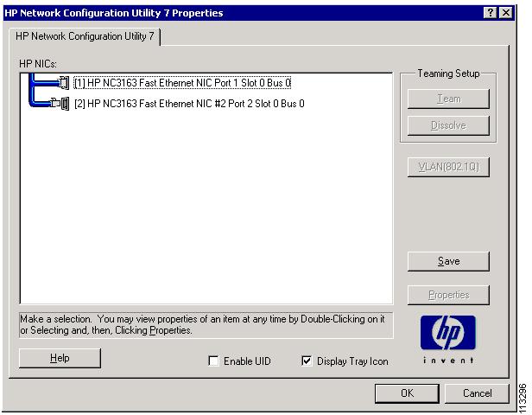This screenshot has width=532, height=415.
Task: Open VLAN(802.1Q) settings button
Action: point(448,167)
